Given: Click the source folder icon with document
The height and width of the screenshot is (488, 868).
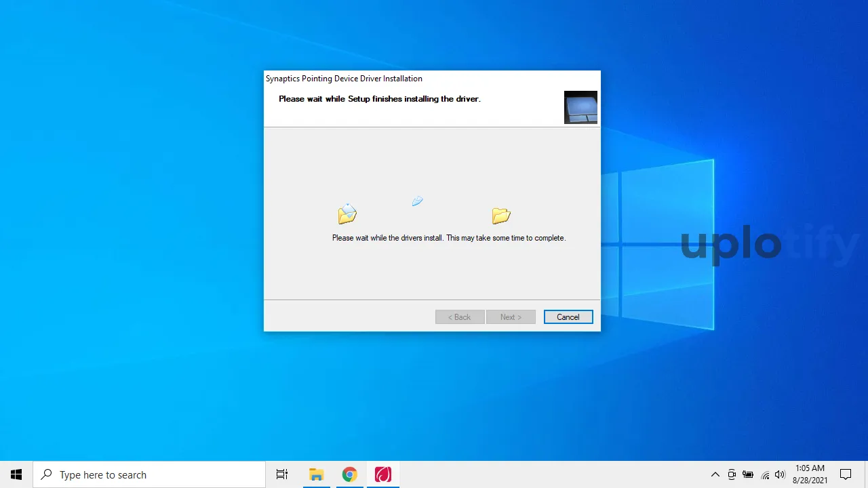Looking at the screenshot, I should [347, 213].
